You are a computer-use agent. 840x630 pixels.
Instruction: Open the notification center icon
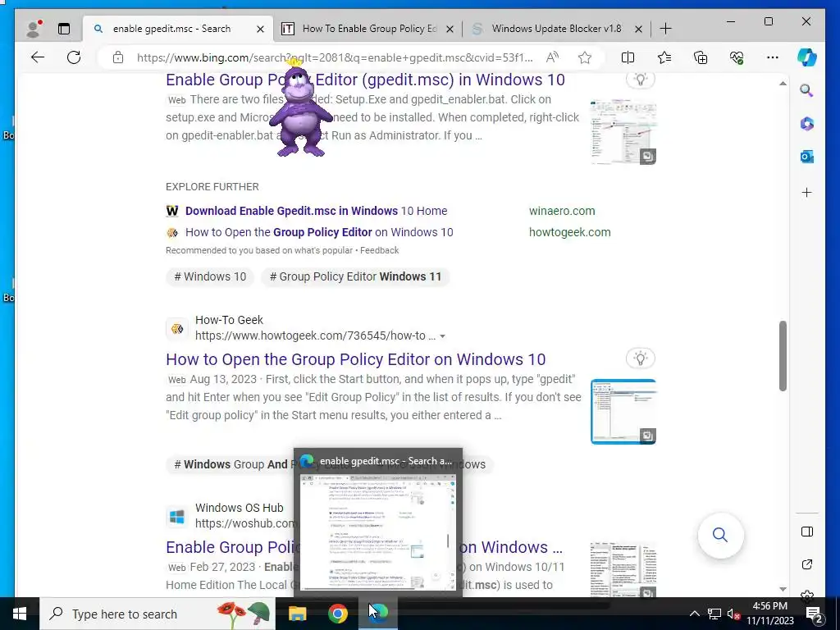click(x=815, y=614)
